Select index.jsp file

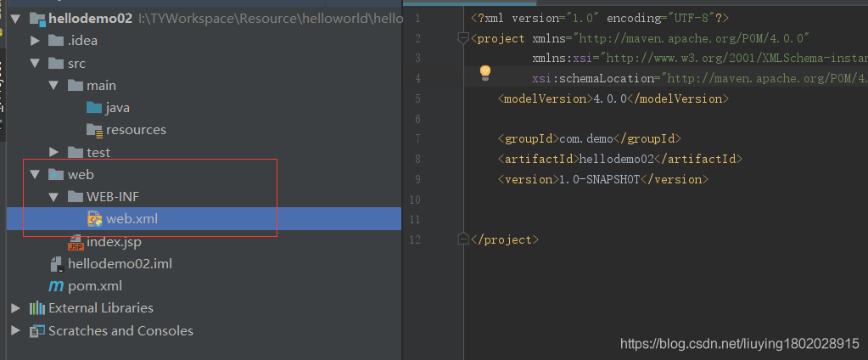114,242
